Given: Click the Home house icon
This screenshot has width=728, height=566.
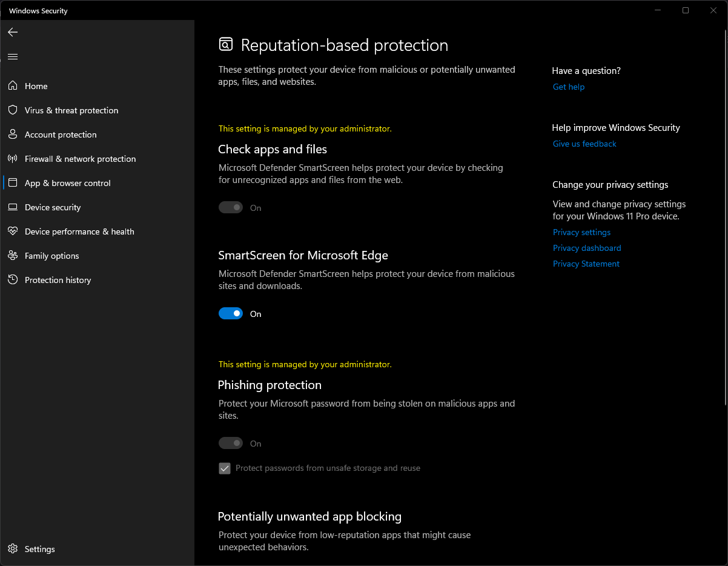Looking at the screenshot, I should 13,86.
